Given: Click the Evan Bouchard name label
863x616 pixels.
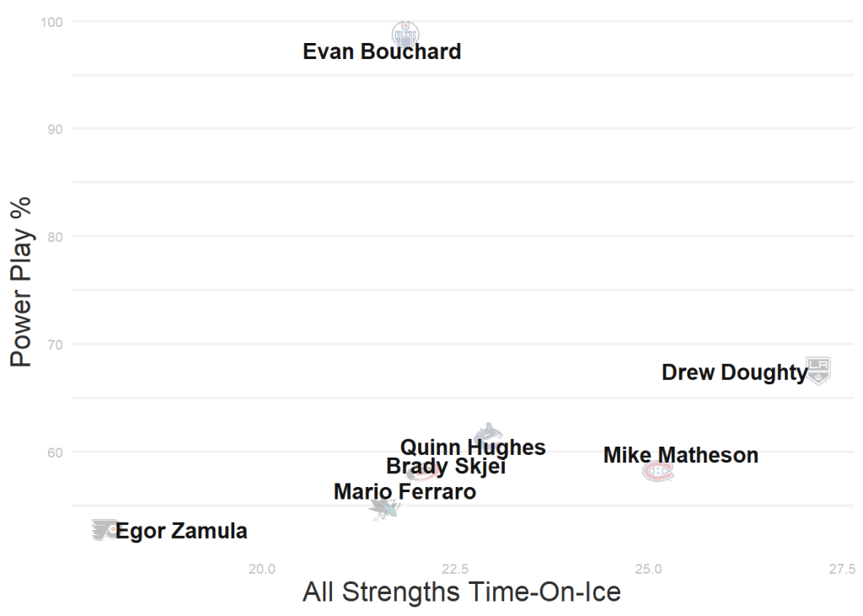Looking at the screenshot, I should click(382, 52).
